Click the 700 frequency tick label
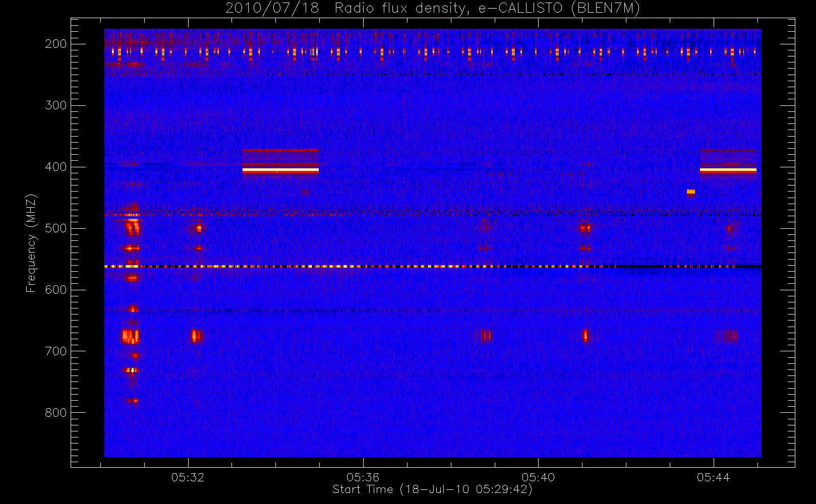 click(56, 351)
